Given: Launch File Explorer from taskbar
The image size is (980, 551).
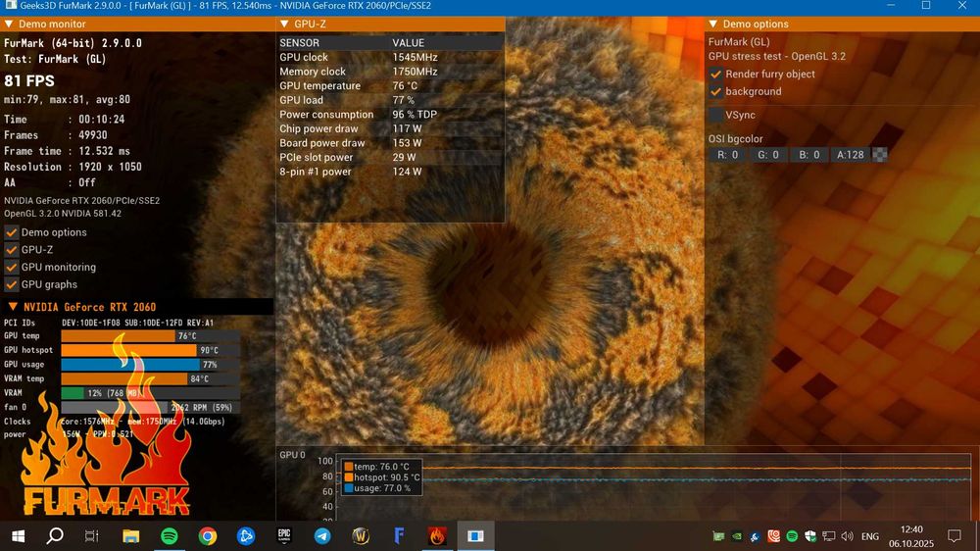Looking at the screenshot, I should point(130,536).
